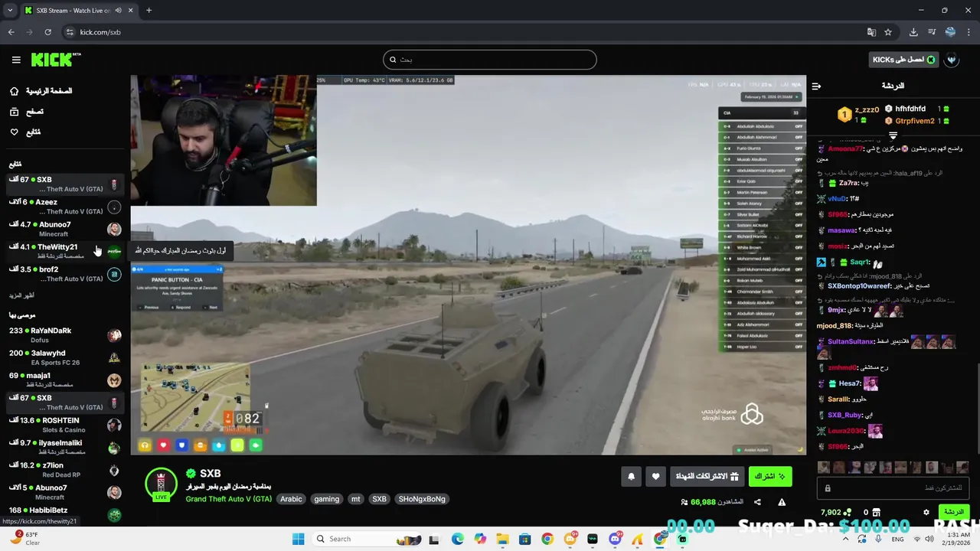Open chat settings gear icon
The width and height of the screenshot is (980, 551).
point(926,512)
